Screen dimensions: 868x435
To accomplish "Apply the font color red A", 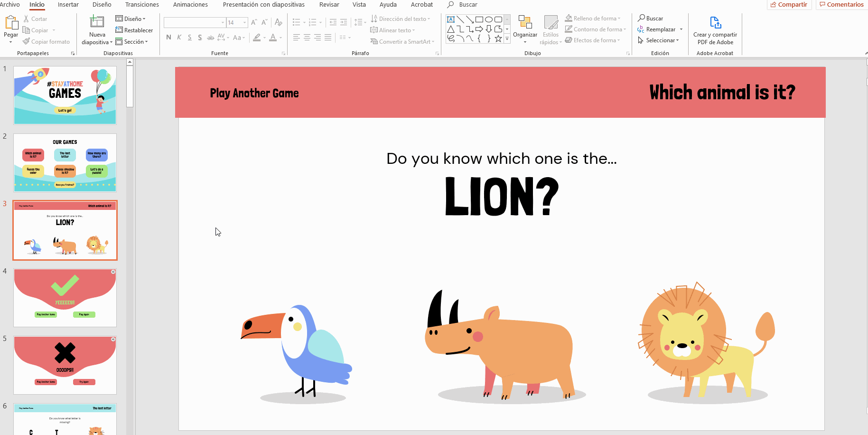I will tap(273, 37).
